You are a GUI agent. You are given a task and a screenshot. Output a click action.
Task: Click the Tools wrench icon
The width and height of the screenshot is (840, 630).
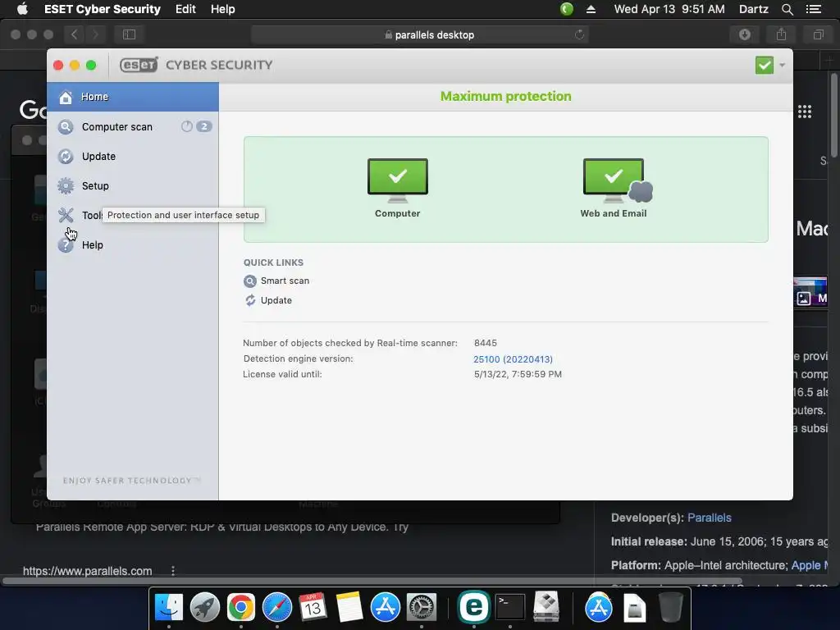pyautogui.click(x=66, y=216)
